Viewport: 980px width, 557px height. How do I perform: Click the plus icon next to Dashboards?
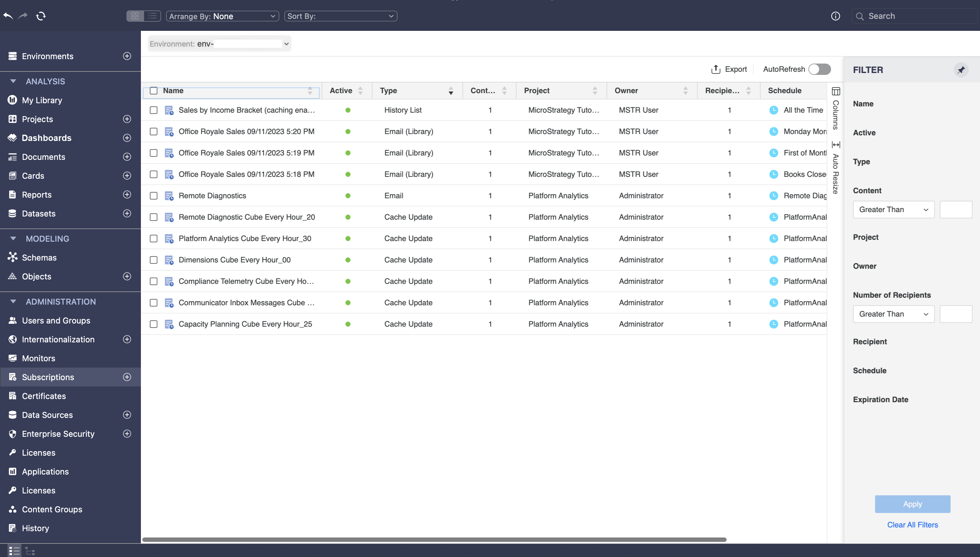pos(127,138)
